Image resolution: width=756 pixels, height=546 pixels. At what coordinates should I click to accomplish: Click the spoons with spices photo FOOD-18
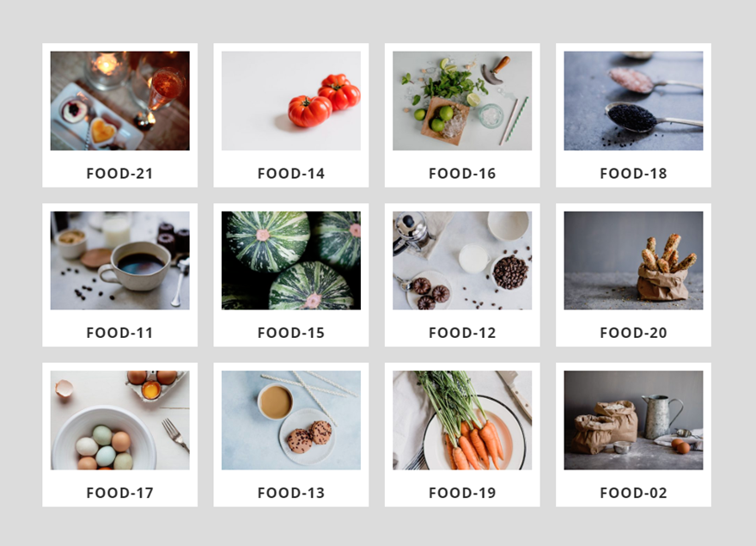point(633,101)
